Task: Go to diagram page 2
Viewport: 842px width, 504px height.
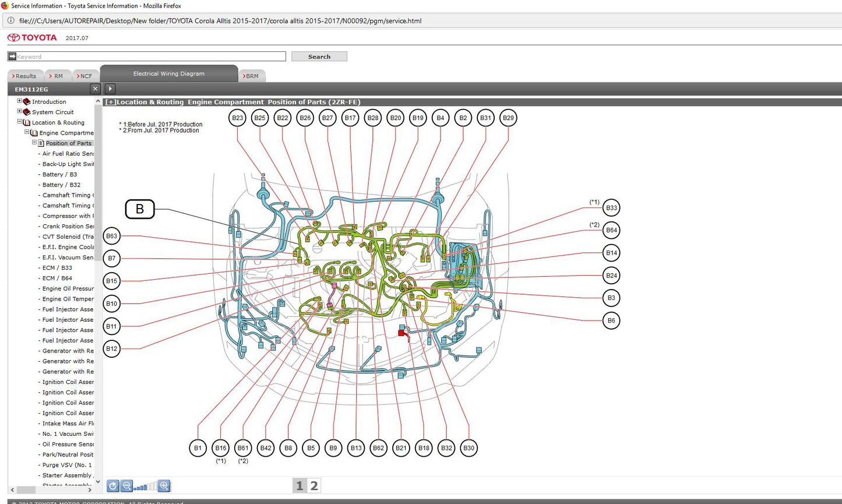Action: pyautogui.click(x=314, y=485)
